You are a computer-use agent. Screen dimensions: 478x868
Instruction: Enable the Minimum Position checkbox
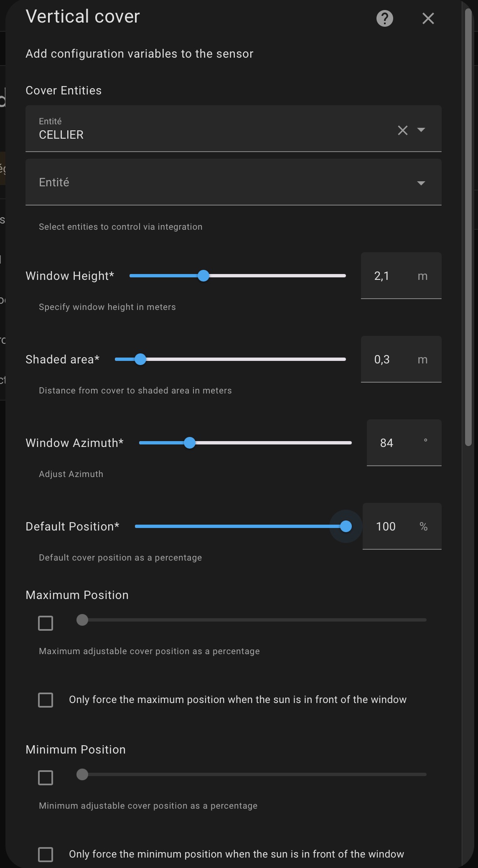46,778
